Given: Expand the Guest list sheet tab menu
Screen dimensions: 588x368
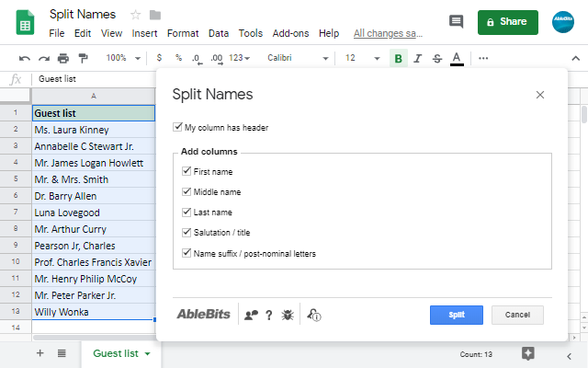Looking at the screenshot, I should coord(147,353).
